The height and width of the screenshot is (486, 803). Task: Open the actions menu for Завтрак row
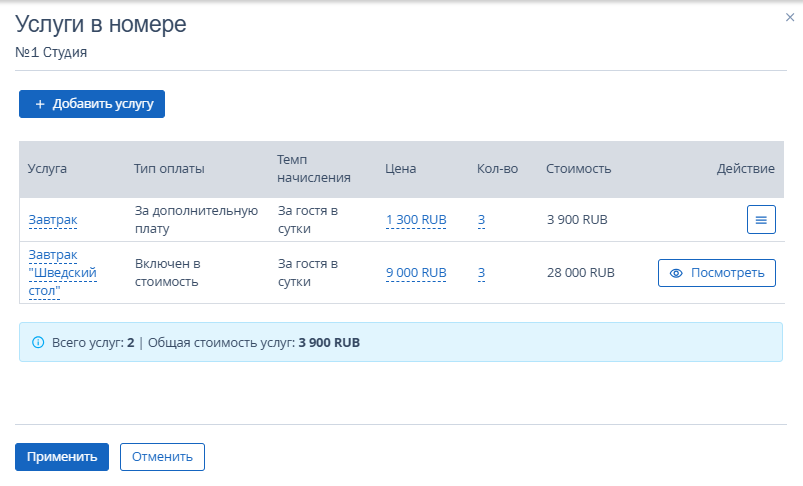pos(761,219)
